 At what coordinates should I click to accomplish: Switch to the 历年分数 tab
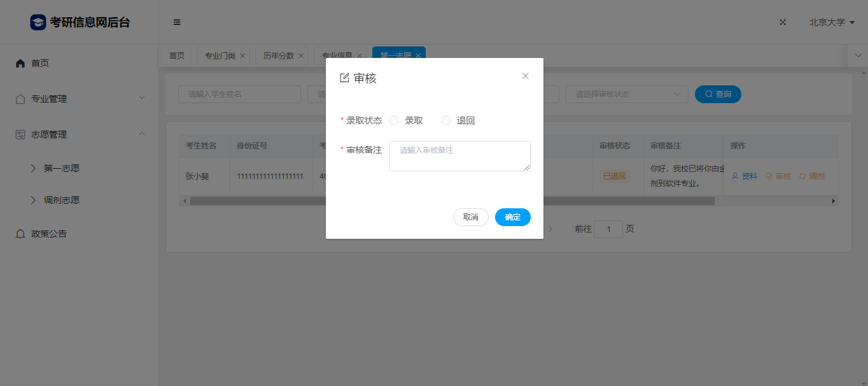pos(279,56)
